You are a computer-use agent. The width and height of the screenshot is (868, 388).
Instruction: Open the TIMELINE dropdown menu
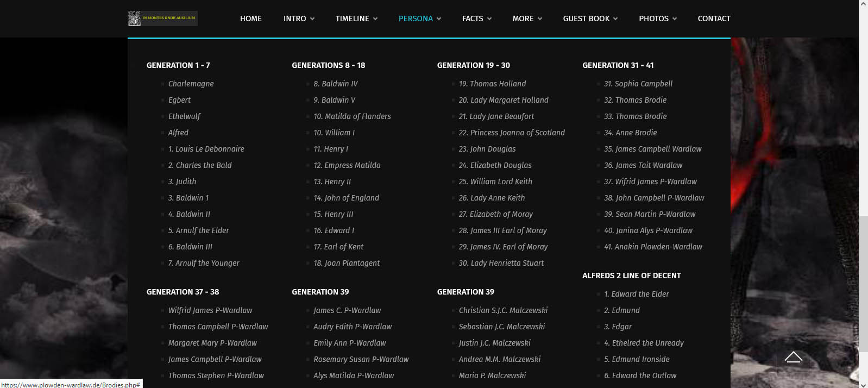pos(356,18)
